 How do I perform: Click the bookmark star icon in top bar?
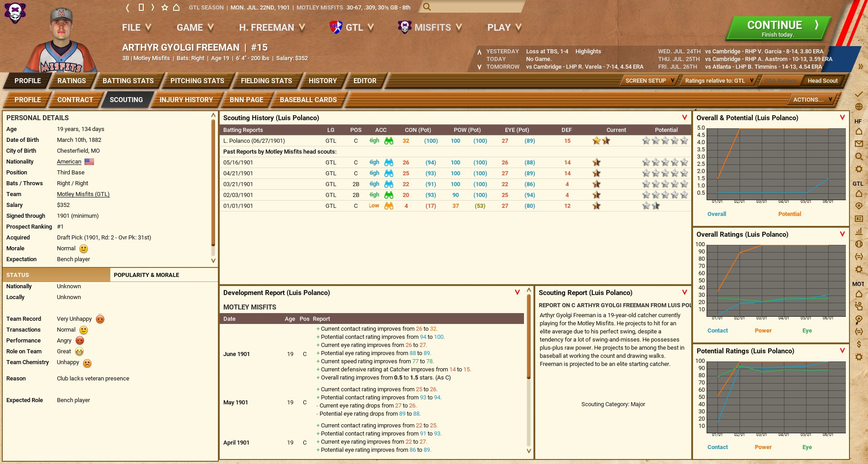(165, 8)
